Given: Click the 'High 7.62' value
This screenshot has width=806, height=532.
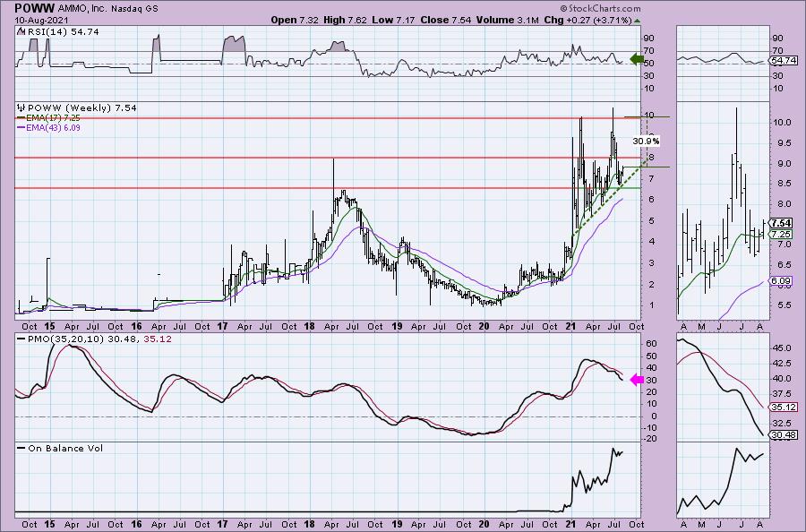Looking at the screenshot, I should 345,20.
